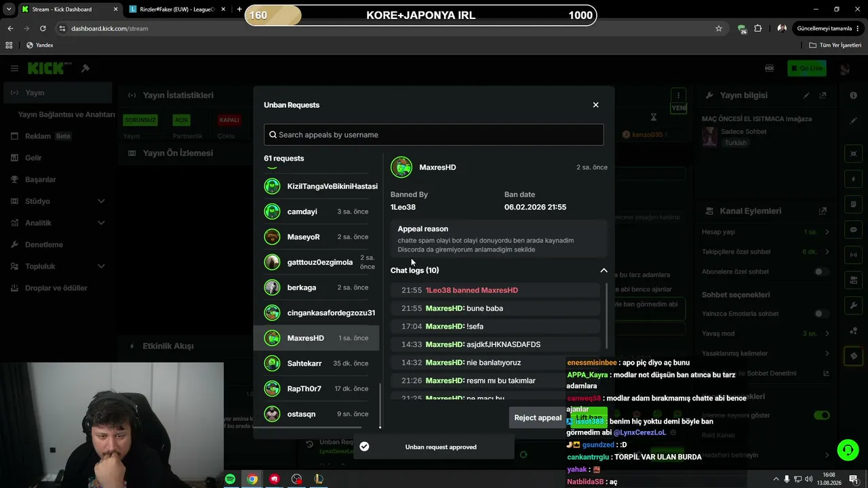Click the chat bubble icon in right toolbar
Screen dimensions: 868x488
pos(853,230)
